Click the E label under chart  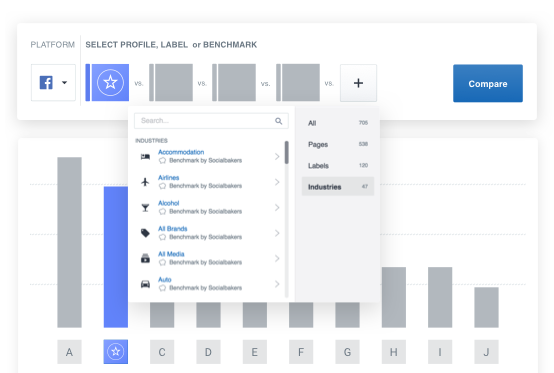[x=254, y=352]
